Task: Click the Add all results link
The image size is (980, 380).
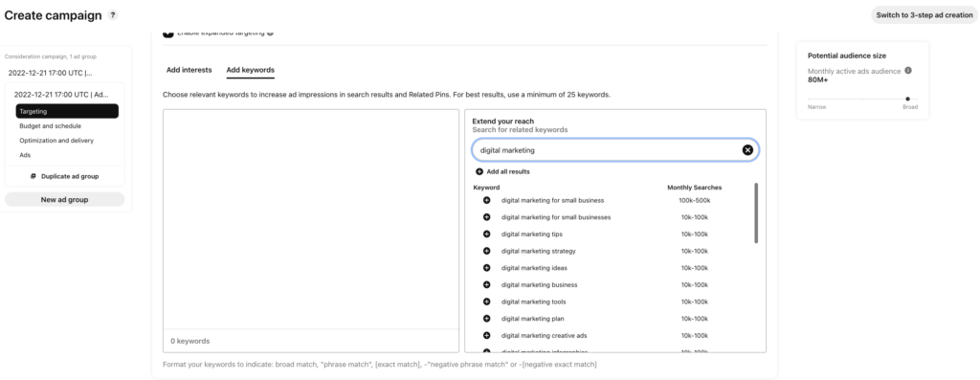Action: (x=508, y=171)
